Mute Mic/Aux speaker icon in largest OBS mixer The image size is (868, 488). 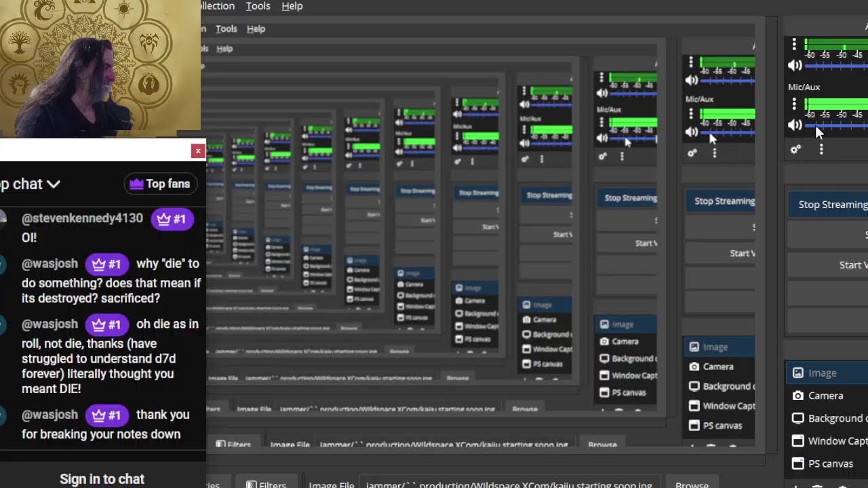point(795,125)
